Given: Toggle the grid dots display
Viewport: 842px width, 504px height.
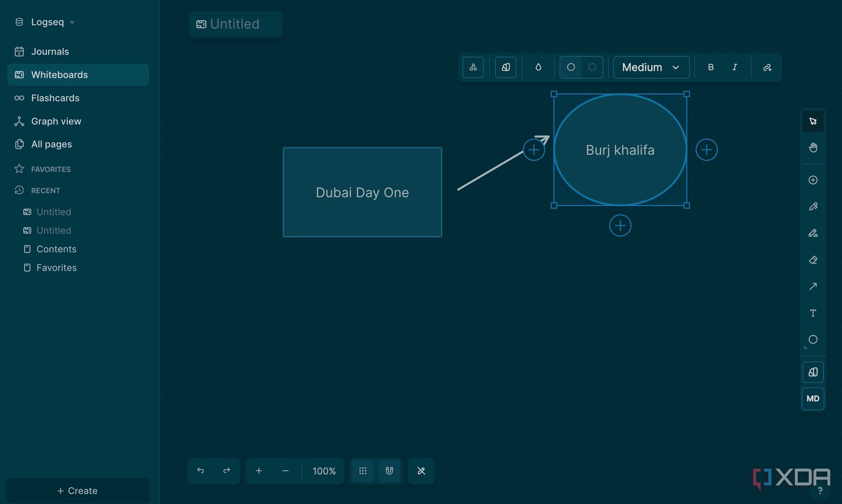Looking at the screenshot, I should tap(363, 471).
